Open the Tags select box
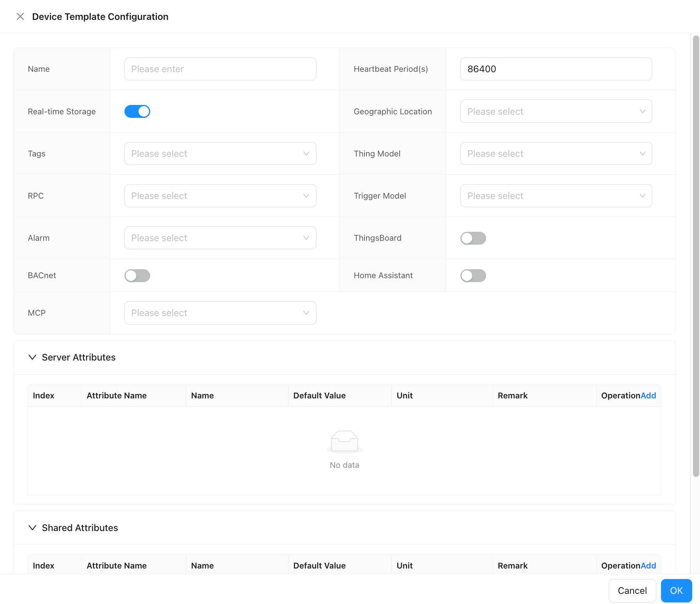This screenshot has width=700, height=604. 220,154
